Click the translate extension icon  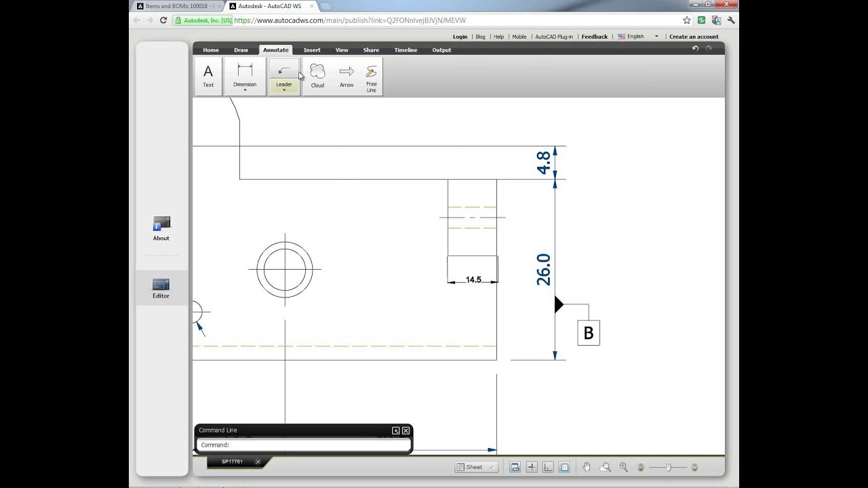[716, 20]
